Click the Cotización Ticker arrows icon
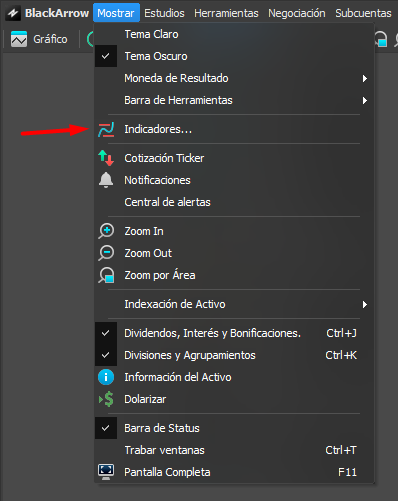Screen dimensions: 398x501 coord(106,158)
